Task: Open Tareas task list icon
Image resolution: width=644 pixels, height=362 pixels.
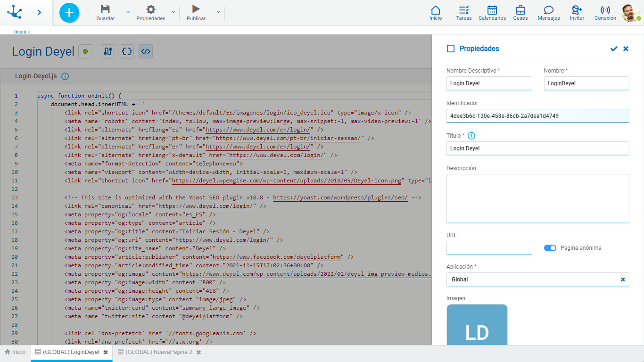Action: [464, 10]
